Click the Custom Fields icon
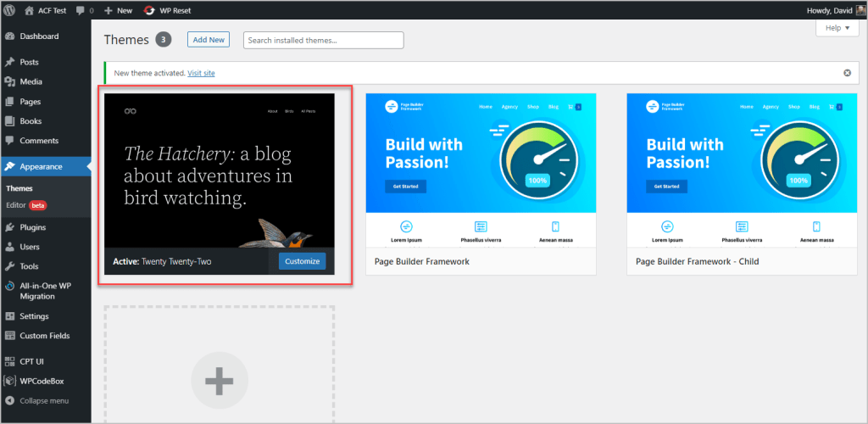The height and width of the screenshot is (424, 868). pyautogui.click(x=9, y=336)
